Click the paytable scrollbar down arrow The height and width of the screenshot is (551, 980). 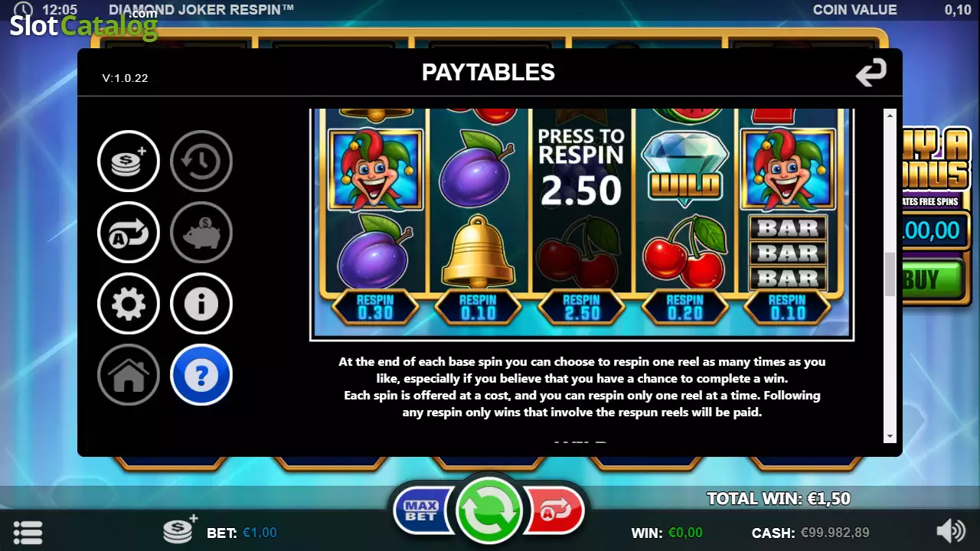890,436
